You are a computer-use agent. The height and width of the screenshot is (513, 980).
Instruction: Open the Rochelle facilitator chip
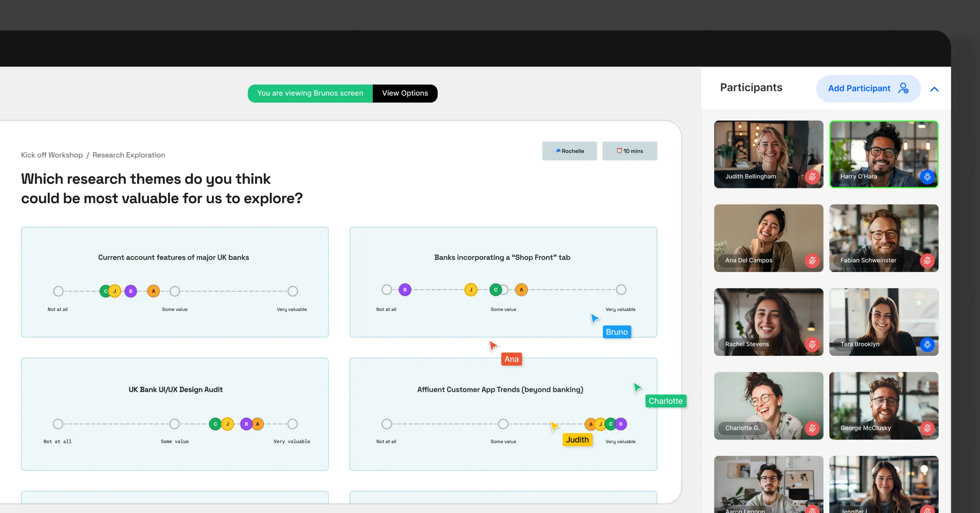(x=569, y=151)
